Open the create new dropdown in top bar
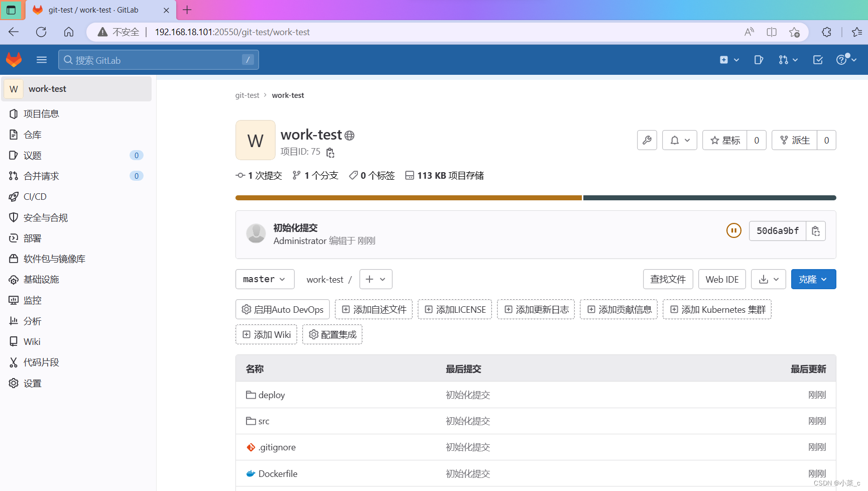868x491 pixels. pyautogui.click(x=729, y=60)
